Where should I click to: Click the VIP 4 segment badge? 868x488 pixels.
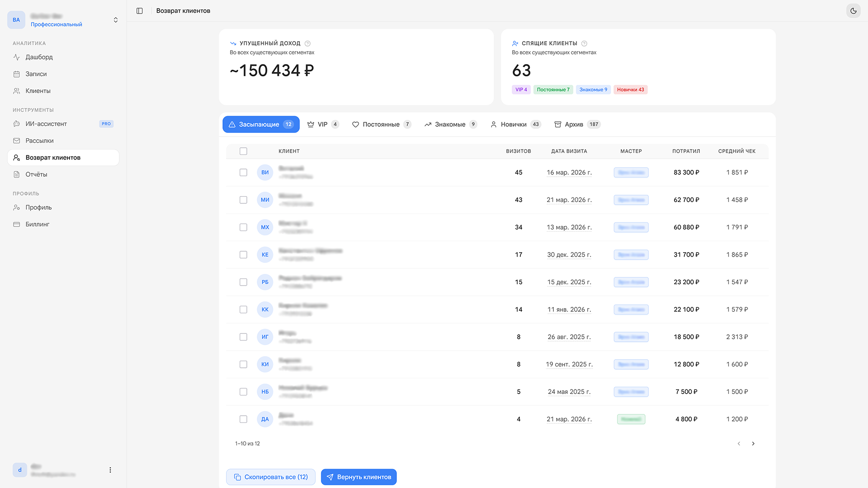521,89
